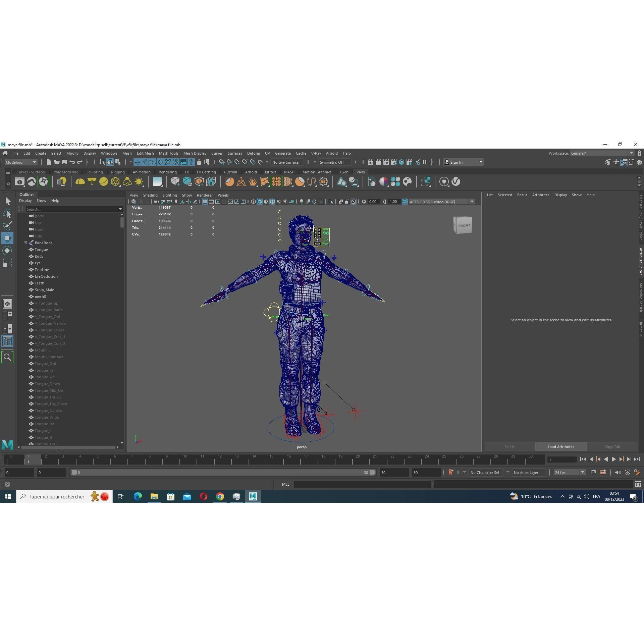
Task: Open the Modeling menu set dropdown
Action: [21, 162]
